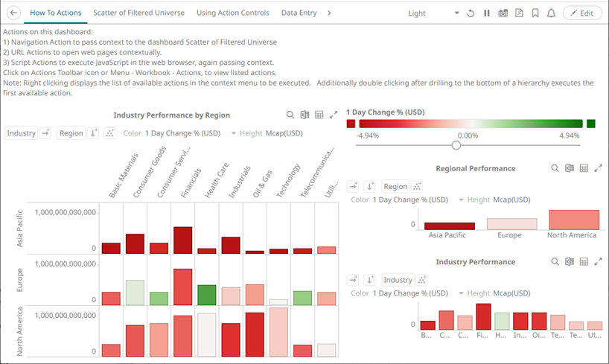Image resolution: width=609 pixels, height=364 pixels.
Task: Click the back arrow icon
Action: click(x=13, y=13)
